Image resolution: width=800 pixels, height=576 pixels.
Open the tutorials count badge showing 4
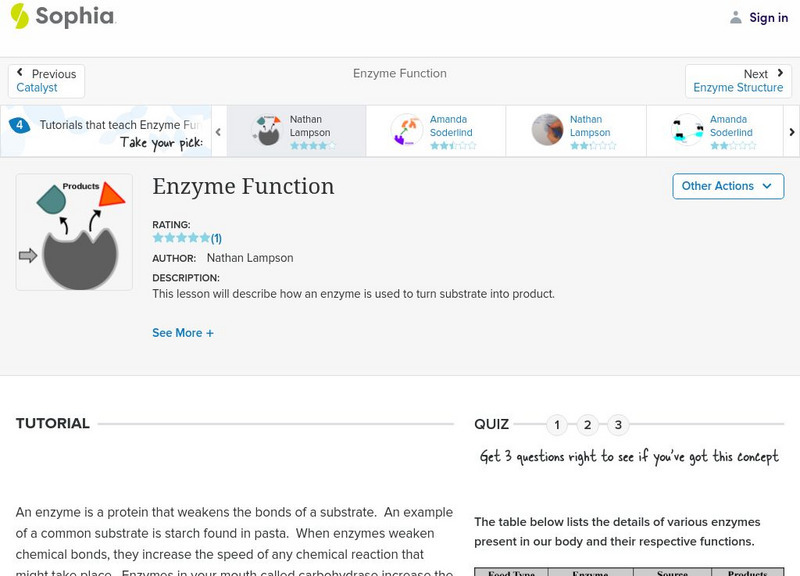19,126
